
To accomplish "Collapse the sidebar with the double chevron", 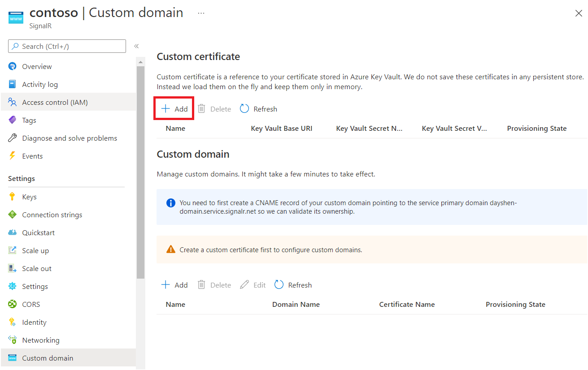I will 136,46.
